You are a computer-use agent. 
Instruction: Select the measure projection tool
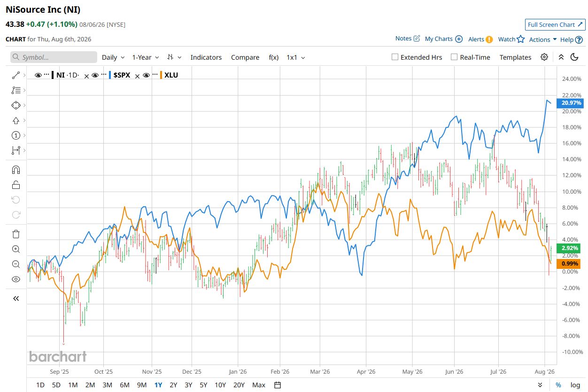16,150
